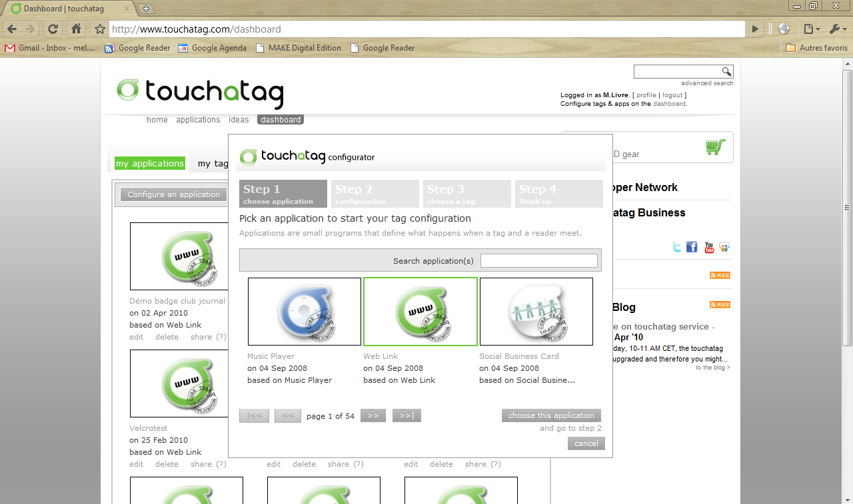853x504 pixels.
Task: Click the site search field
Action: tap(678, 72)
